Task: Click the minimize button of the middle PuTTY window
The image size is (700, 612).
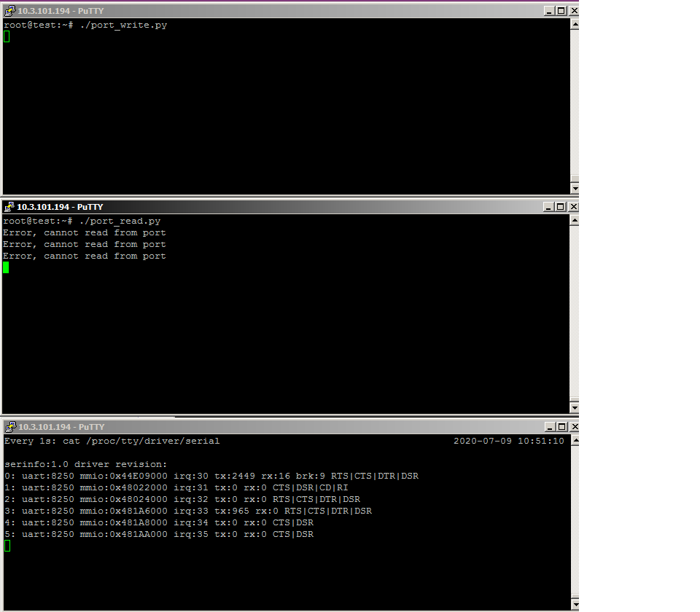Action: [x=550, y=206]
